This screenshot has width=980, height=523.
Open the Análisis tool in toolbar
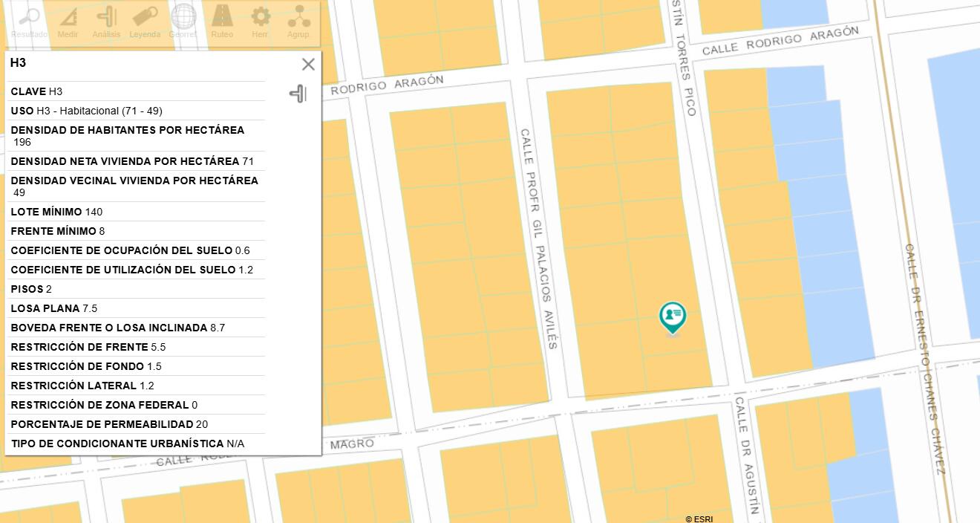tap(106, 22)
